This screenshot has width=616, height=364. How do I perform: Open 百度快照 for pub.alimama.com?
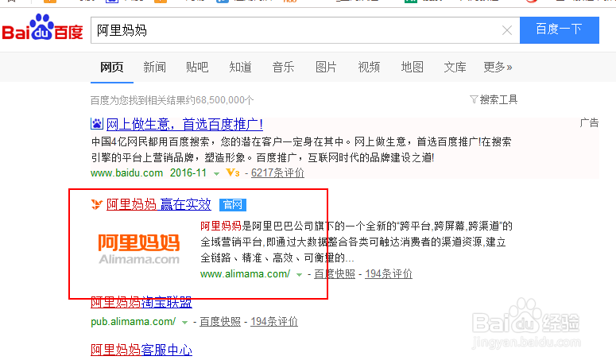tap(220, 322)
